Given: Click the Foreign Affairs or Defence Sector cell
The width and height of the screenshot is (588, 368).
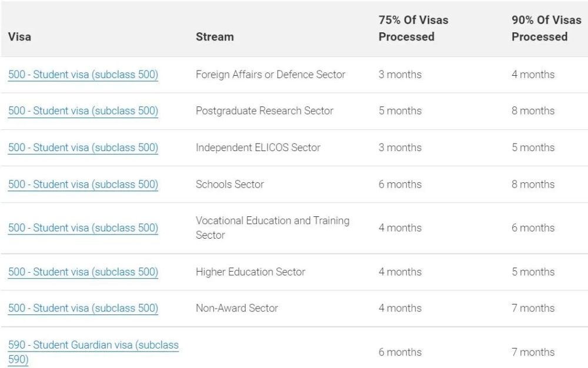Looking at the screenshot, I should click(x=270, y=75).
